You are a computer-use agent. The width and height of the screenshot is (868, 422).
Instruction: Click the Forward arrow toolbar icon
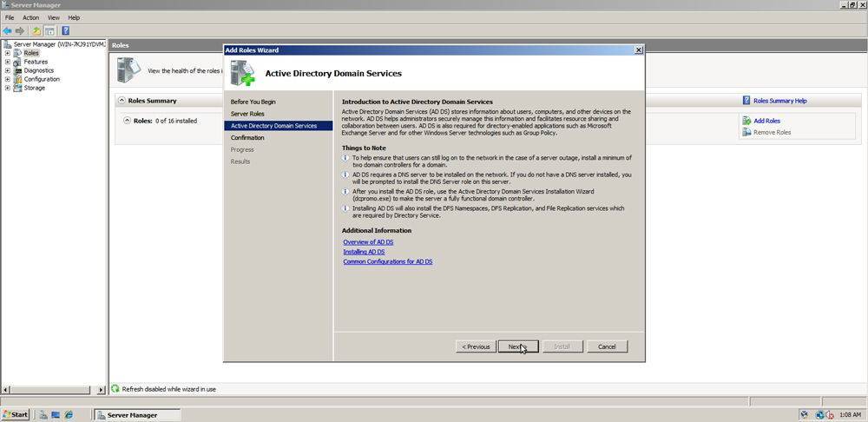pos(20,31)
